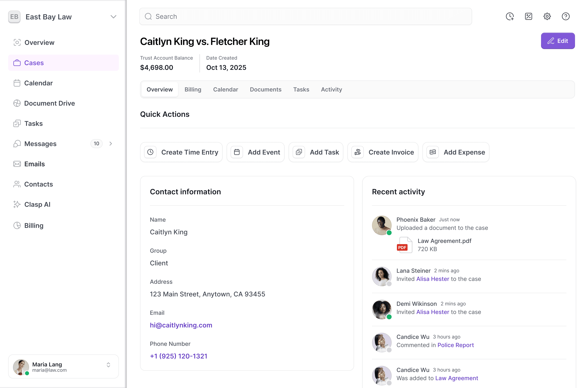
Task: Click the Law Agreement.pdf file name
Action: coord(444,241)
